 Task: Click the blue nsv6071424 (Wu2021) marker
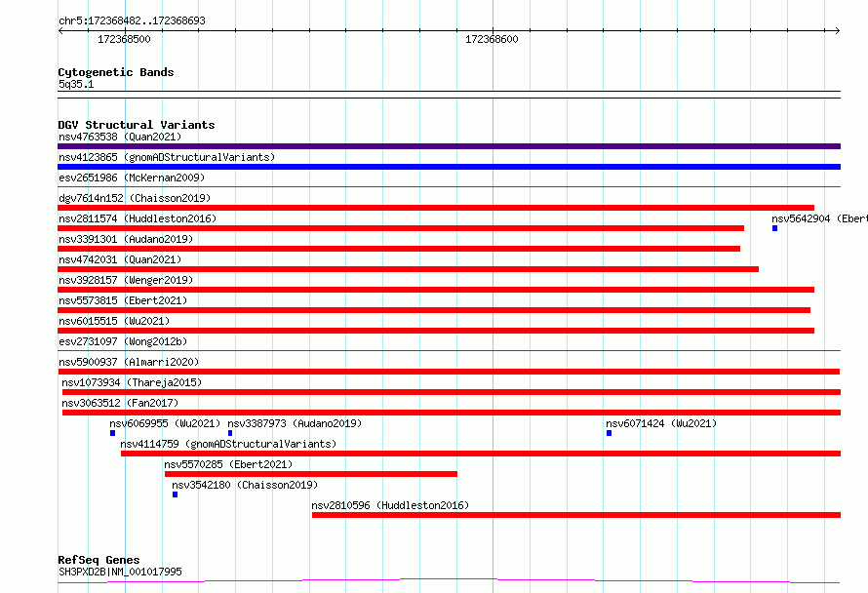coord(609,433)
